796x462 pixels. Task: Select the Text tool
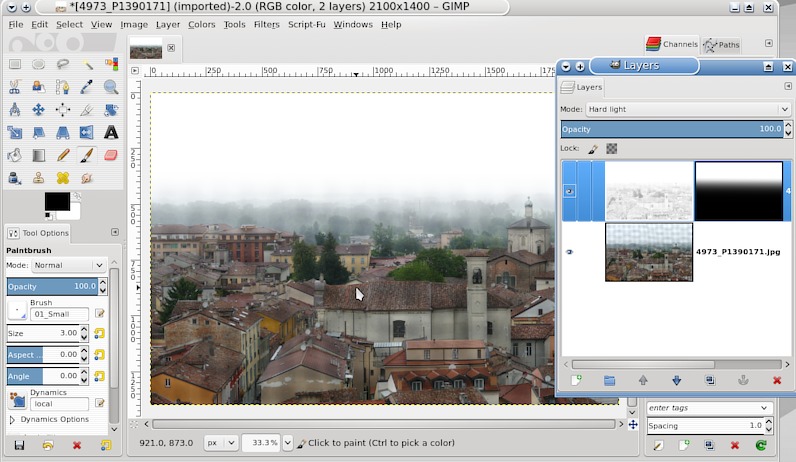pyautogui.click(x=111, y=133)
